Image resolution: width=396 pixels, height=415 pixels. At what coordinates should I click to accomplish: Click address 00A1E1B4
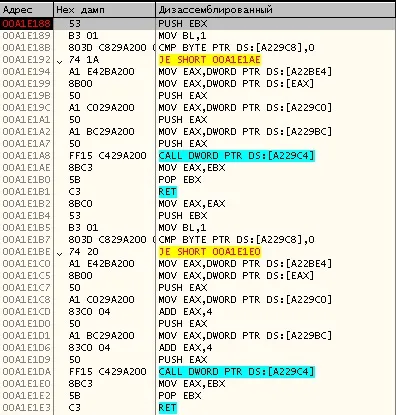point(26,216)
